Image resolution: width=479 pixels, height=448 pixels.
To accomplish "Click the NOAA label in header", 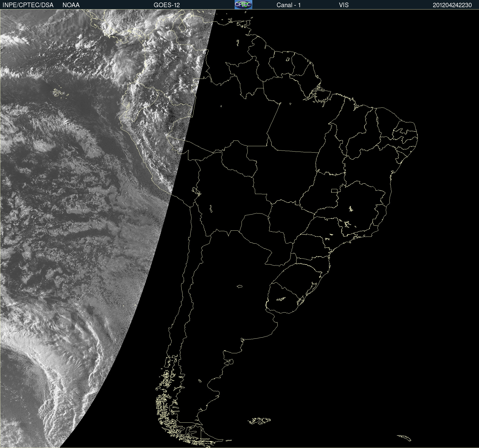I will click(71, 5).
